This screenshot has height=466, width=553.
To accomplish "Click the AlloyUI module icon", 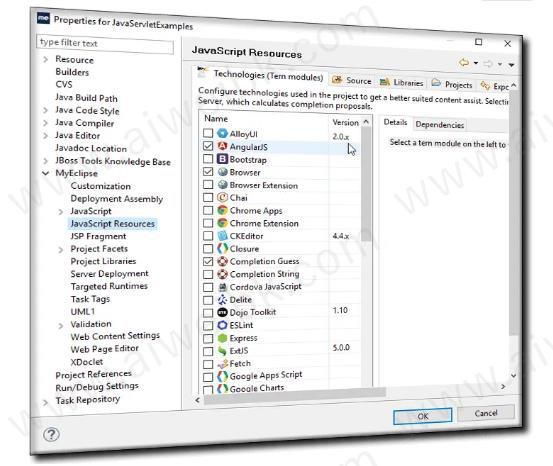I will pyautogui.click(x=222, y=133).
